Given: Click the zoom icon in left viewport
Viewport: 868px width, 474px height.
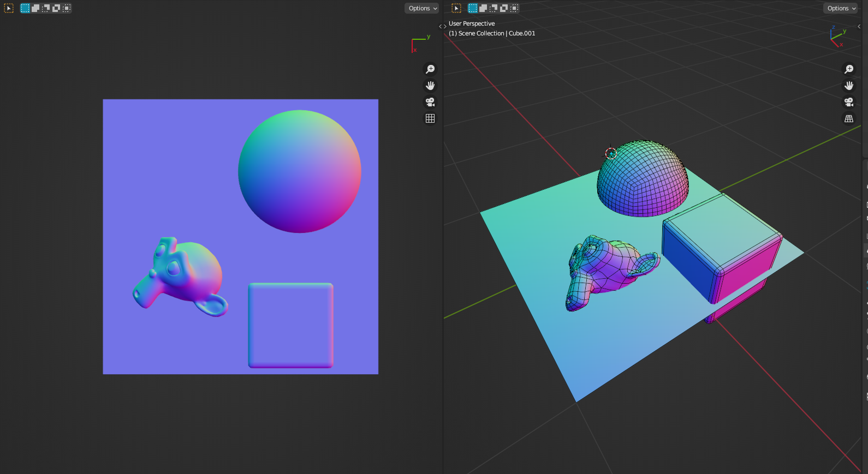Looking at the screenshot, I should click(x=430, y=69).
